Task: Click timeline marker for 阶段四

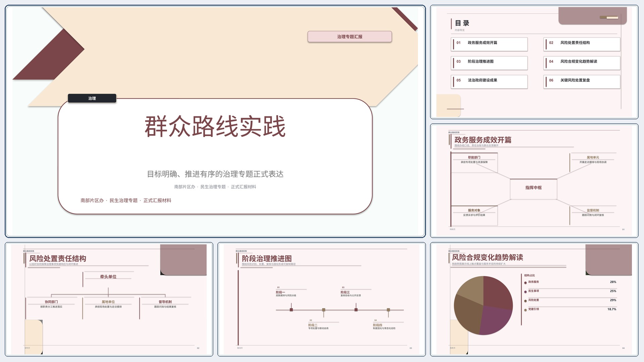Action: pyautogui.click(x=388, y=310)
